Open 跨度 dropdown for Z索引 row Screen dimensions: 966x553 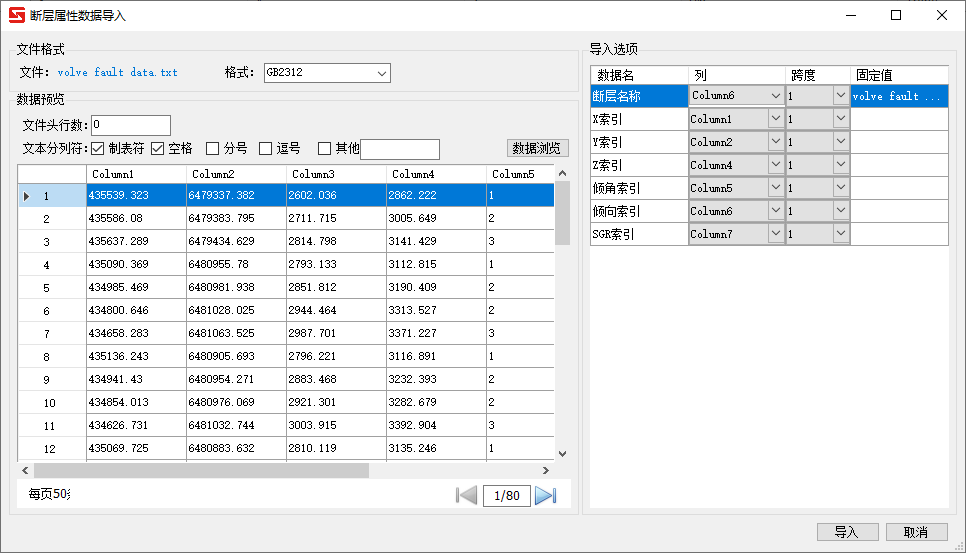(841, 164)
